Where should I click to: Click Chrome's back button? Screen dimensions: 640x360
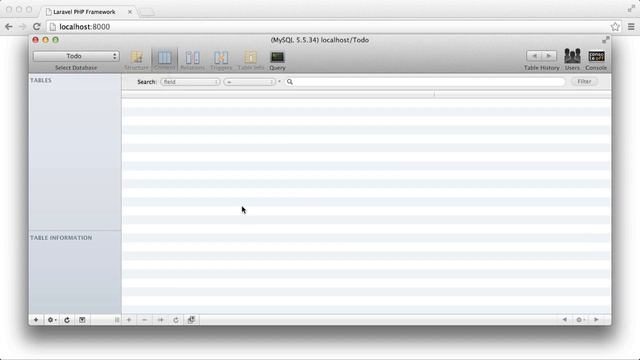click(x=9, y=27)
